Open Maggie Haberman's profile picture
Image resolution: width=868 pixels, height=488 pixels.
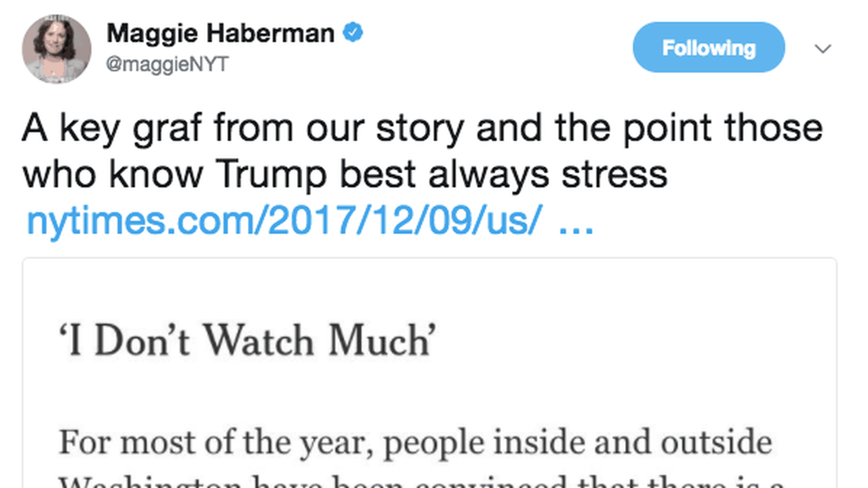tap(57, 49)
